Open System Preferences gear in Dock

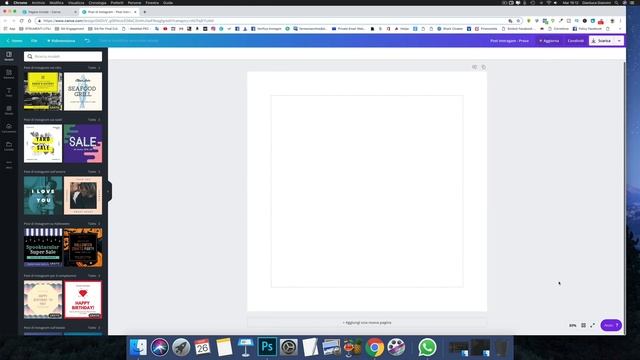tap(289, 347)
